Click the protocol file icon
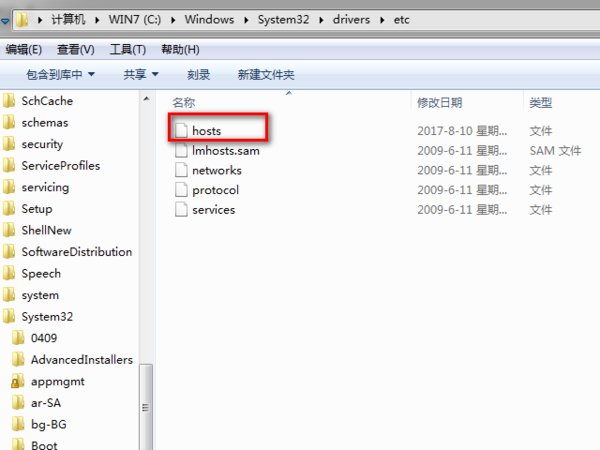 [181, 190]
